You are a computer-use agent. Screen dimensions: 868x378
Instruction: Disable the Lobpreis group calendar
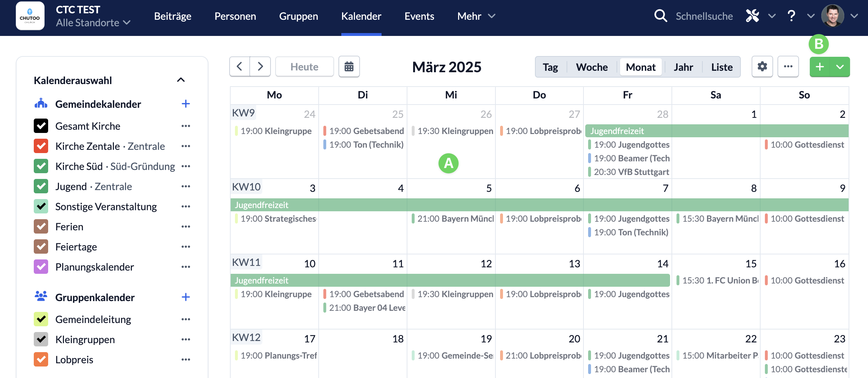pos(41,359)
